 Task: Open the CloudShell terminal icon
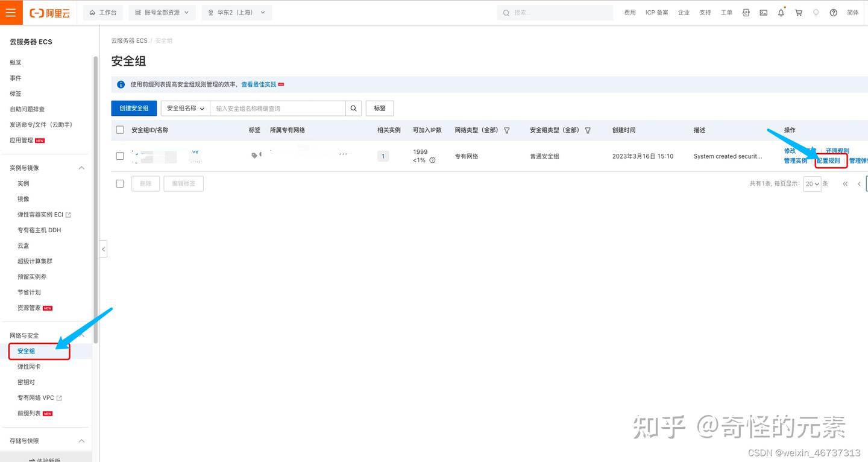point(763,12)
